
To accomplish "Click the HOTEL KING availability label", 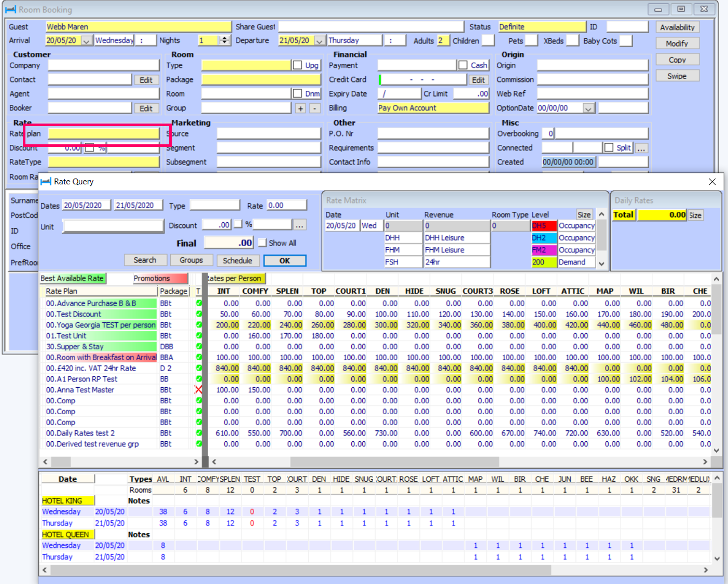I will [x=68, y=501].
